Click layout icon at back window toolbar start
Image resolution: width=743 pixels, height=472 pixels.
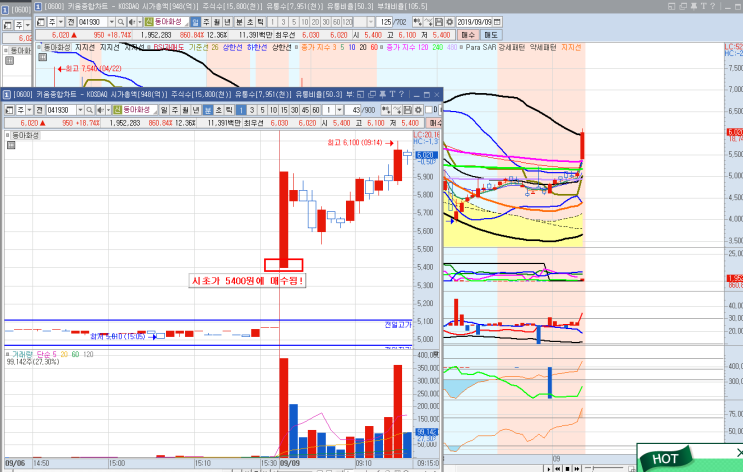coord(41,22)
